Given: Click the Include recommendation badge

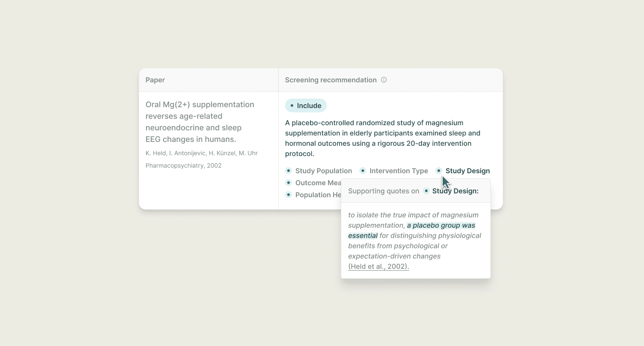Looking at the screenshot, I should pos(306,105).
